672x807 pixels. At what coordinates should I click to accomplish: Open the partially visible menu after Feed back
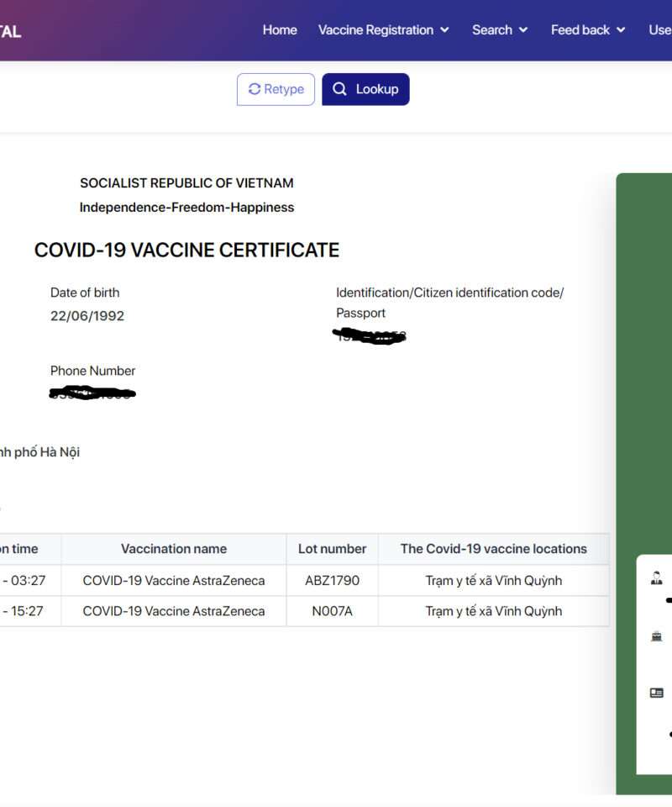tap(660, 29)
